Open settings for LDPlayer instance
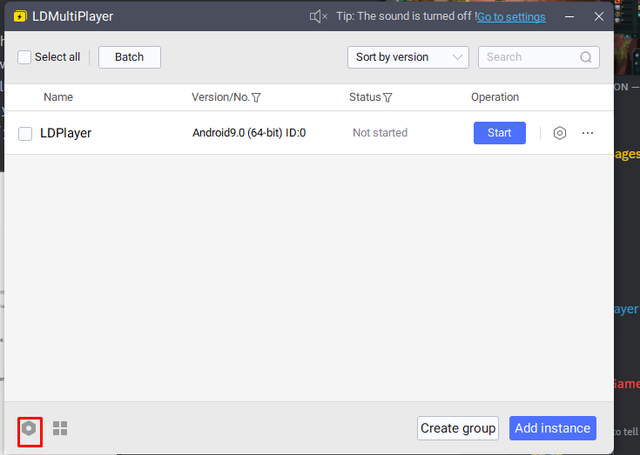 click(x=560, y=133)
